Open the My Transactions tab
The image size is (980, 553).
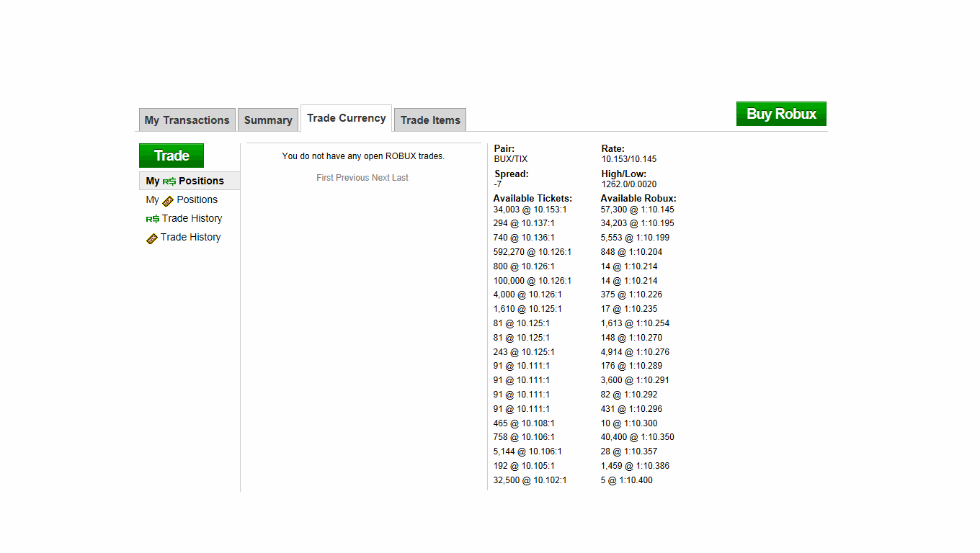pyautogui.click(x=187, y=120)
